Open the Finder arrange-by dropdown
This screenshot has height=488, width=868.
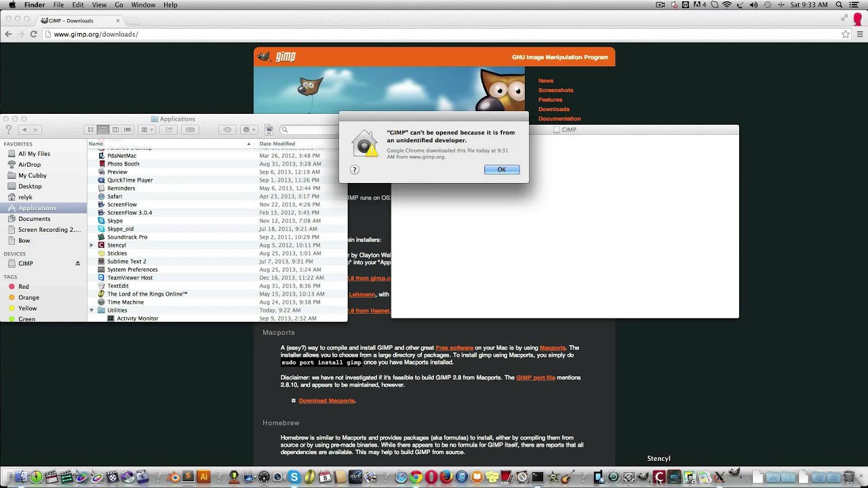146,129
